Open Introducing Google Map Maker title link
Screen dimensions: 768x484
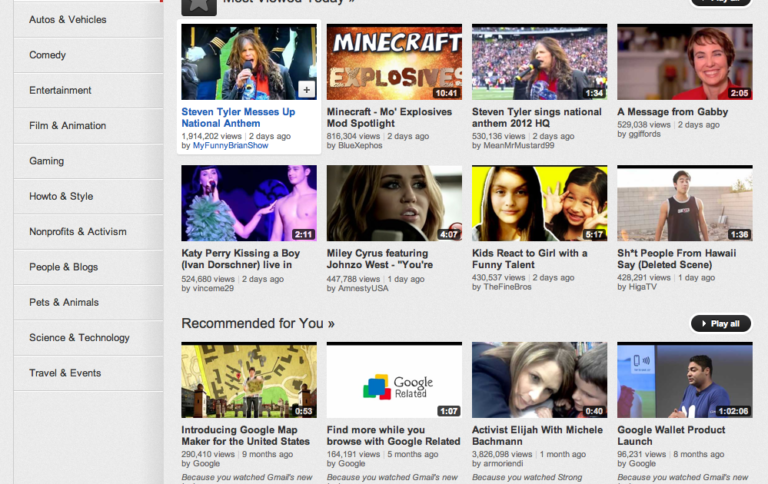point(245,436)
